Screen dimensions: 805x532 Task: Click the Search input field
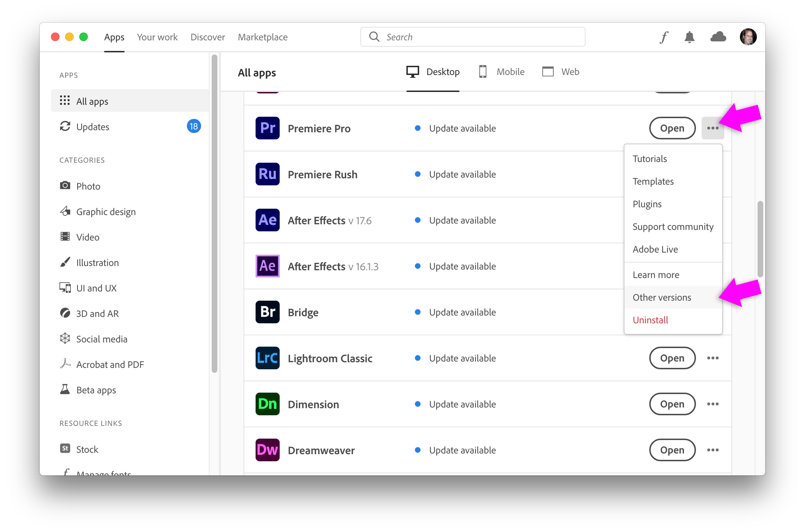point(473,37)
